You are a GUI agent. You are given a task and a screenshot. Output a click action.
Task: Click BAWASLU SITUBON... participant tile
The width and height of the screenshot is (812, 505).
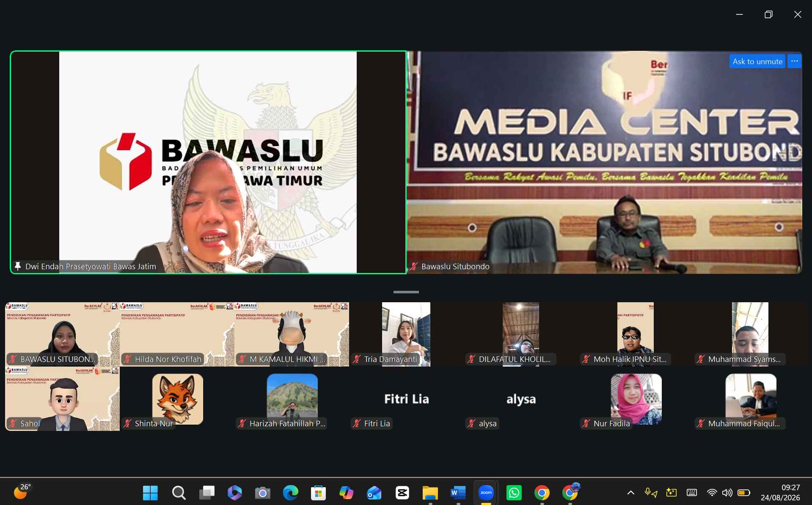click(x=62, y=334)
